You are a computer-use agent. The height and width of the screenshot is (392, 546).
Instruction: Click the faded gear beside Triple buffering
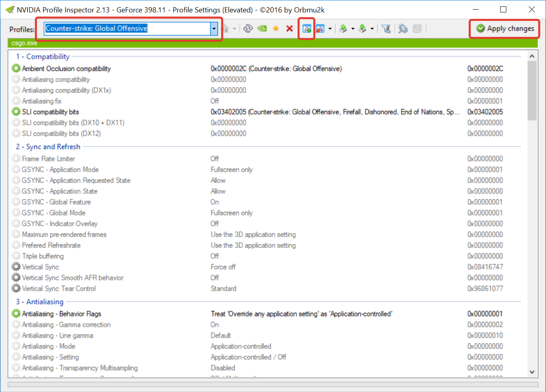(16, 256)
